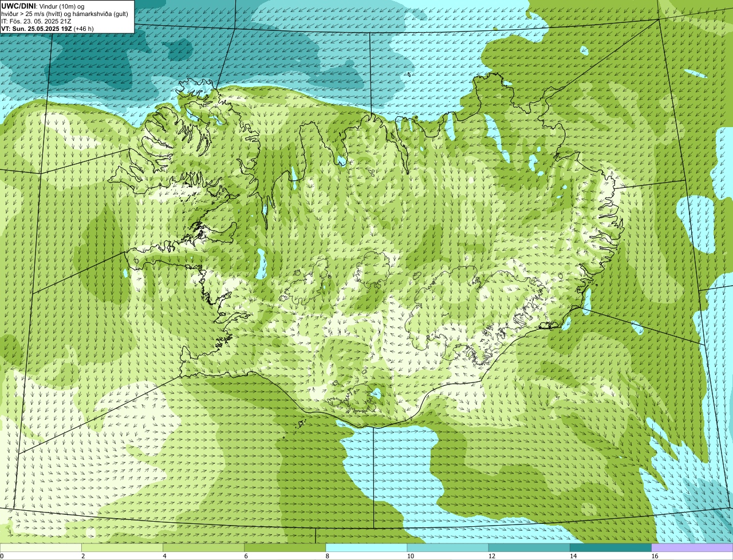Click the legend scale label 2
The image size is (733, 560).
pyautogui.click(x=83, y=556)
